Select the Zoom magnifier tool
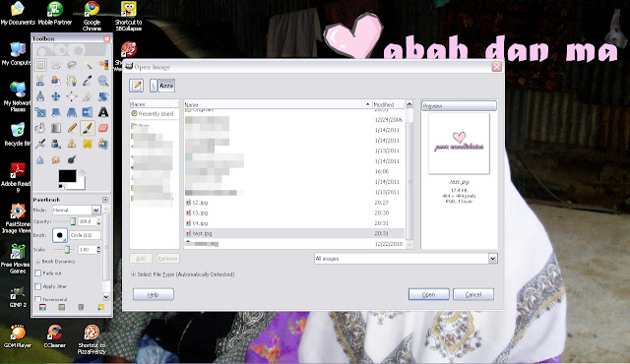630x364 pixels. tap(103, 81)
